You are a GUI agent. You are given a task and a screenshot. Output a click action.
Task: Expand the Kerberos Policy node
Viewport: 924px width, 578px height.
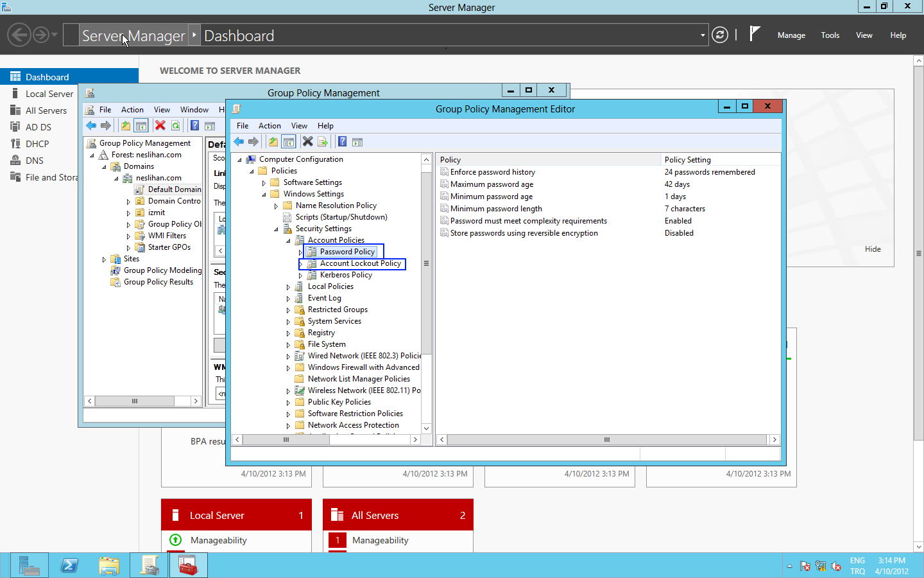tap(300, 276)
